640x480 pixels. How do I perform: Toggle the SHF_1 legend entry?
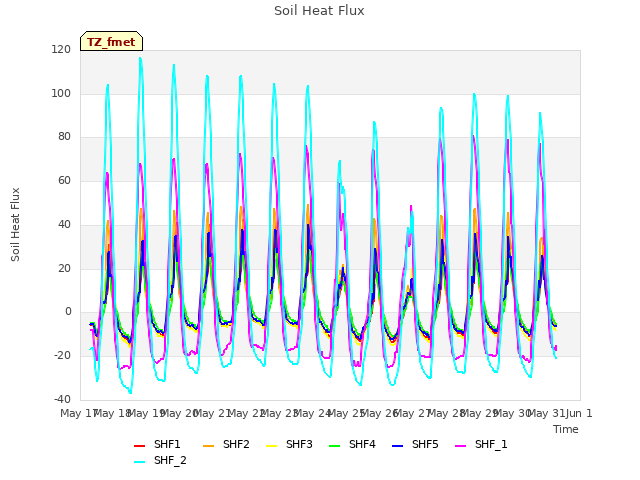[481, 444]
